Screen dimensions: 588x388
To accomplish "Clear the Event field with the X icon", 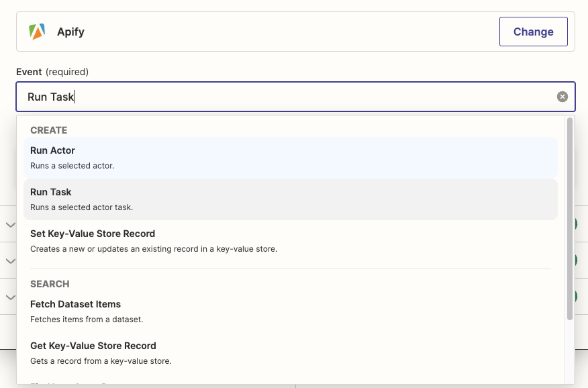I will [562, 97].
